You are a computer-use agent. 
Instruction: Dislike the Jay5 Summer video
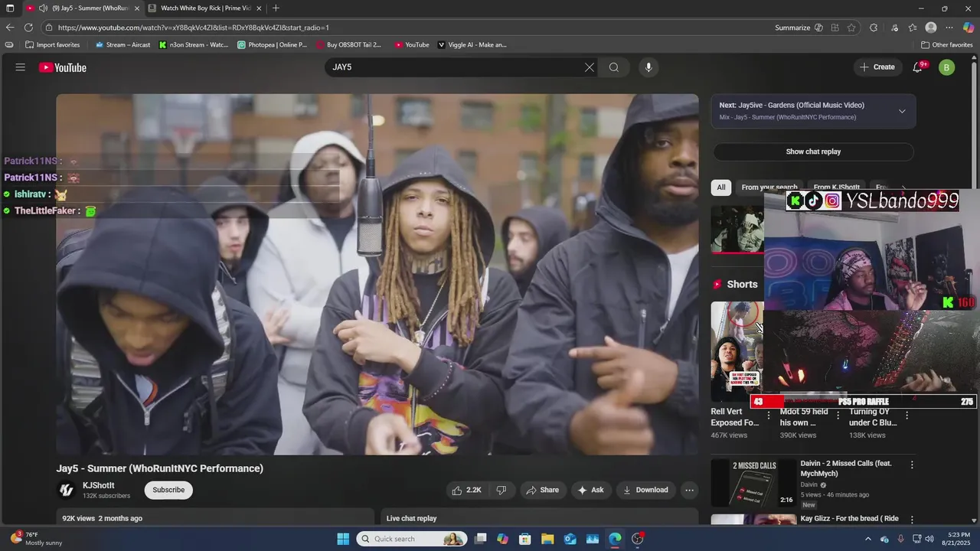pos(501,490)
